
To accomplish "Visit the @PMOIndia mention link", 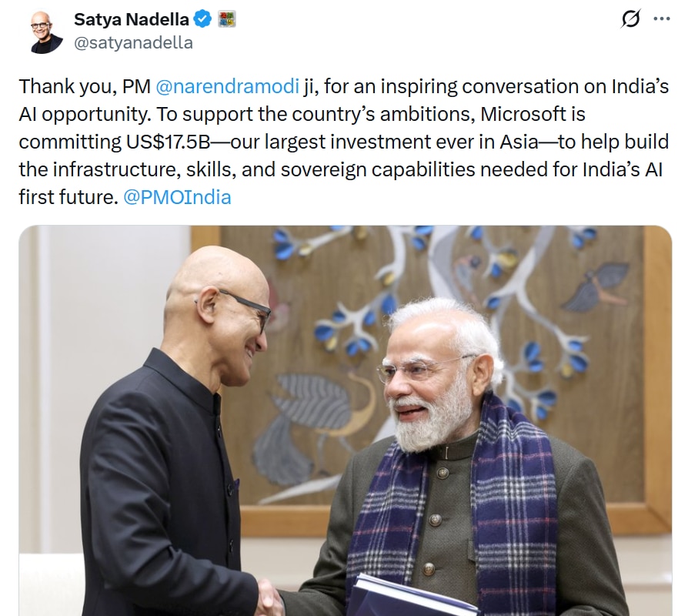I will tap(177, 197).
